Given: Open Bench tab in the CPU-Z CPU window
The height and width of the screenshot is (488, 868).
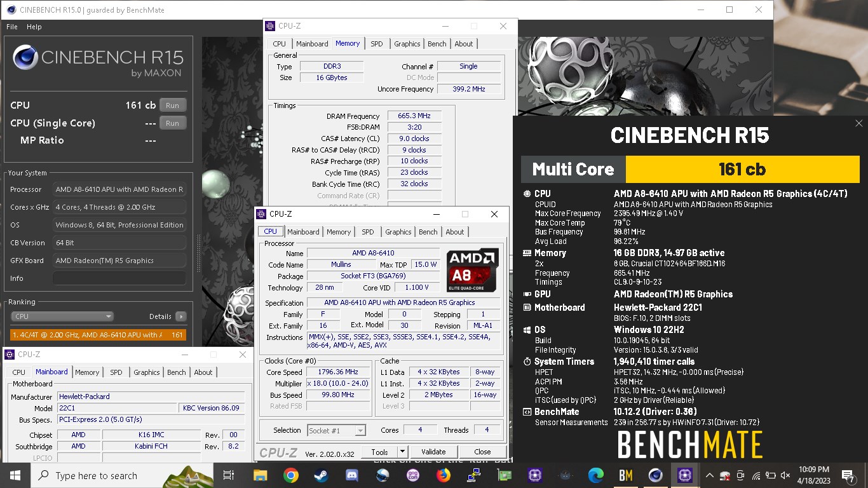Looking at the screenshot, I should [428, 232].
